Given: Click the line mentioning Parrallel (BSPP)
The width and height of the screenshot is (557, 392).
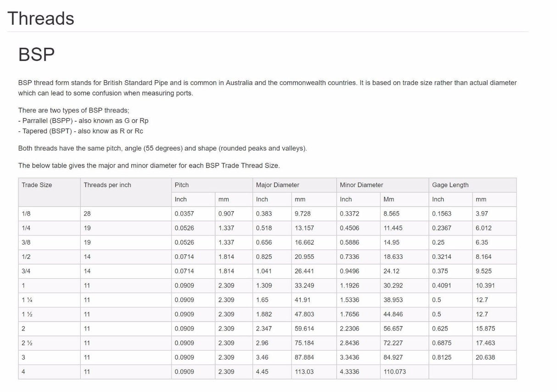Looking at the screenshot, I should (x=84, y=121).
